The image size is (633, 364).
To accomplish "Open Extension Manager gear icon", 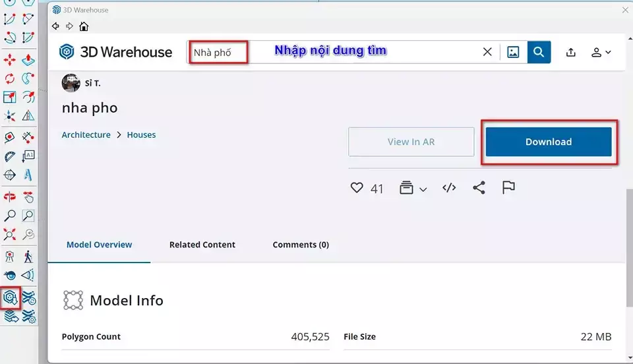I will click(28, 317).
